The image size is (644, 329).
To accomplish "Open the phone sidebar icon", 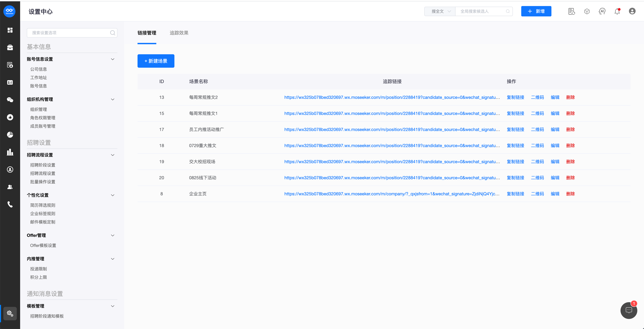I will (x=10, y=204).
